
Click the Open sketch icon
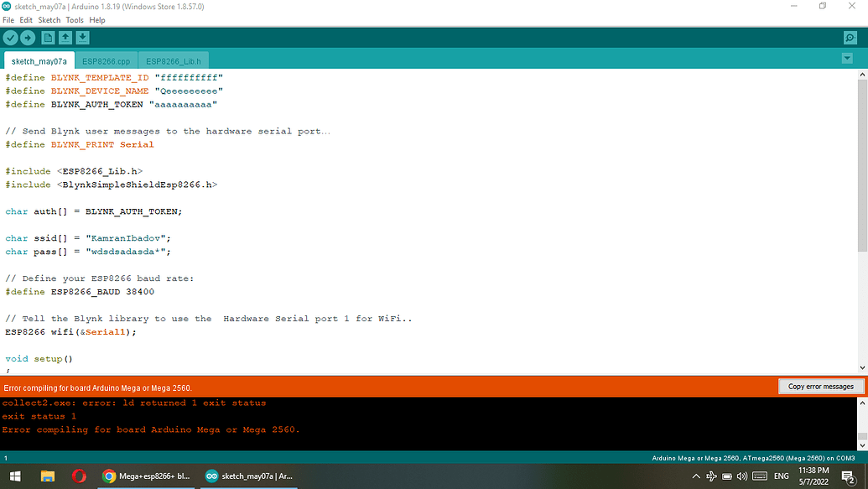[65, 37]
